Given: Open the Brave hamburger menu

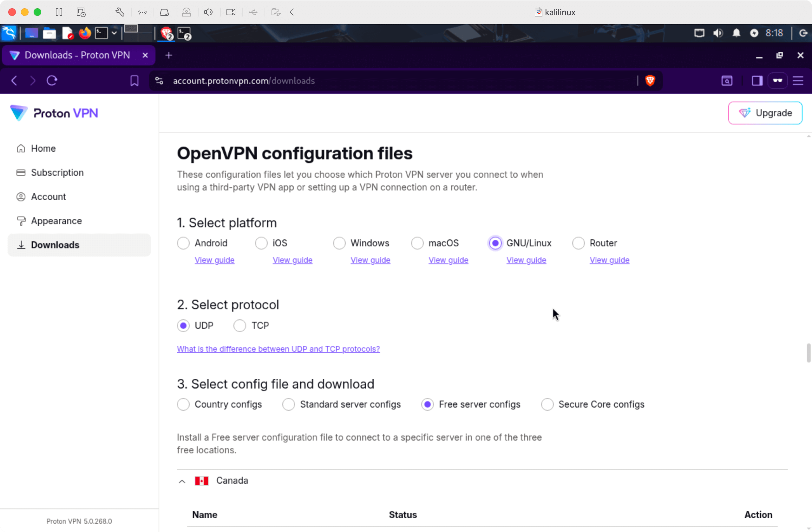Looking at the screenshot, I should coord(799,81).
